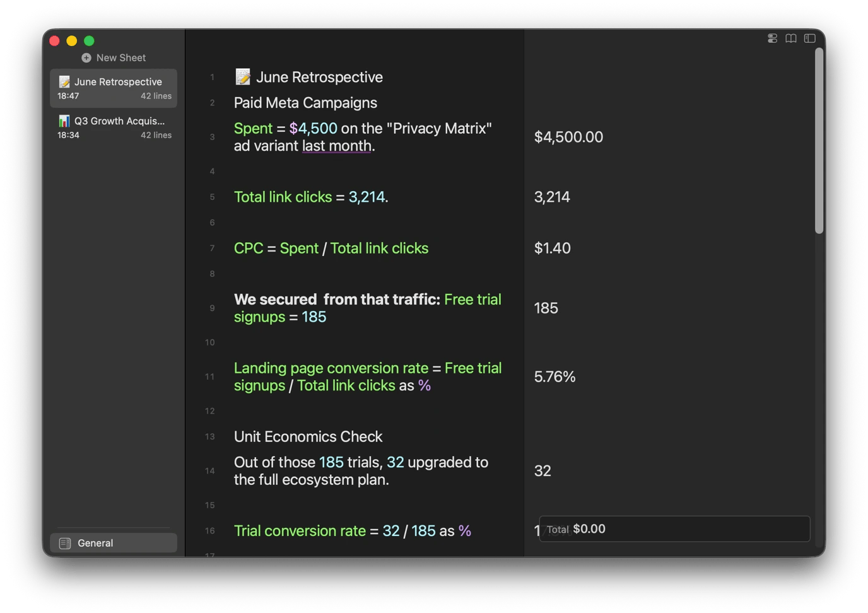The image size is (868, 613).
Task: Click the Total $0.00 summary box
Action: click(x=674, y=528)
